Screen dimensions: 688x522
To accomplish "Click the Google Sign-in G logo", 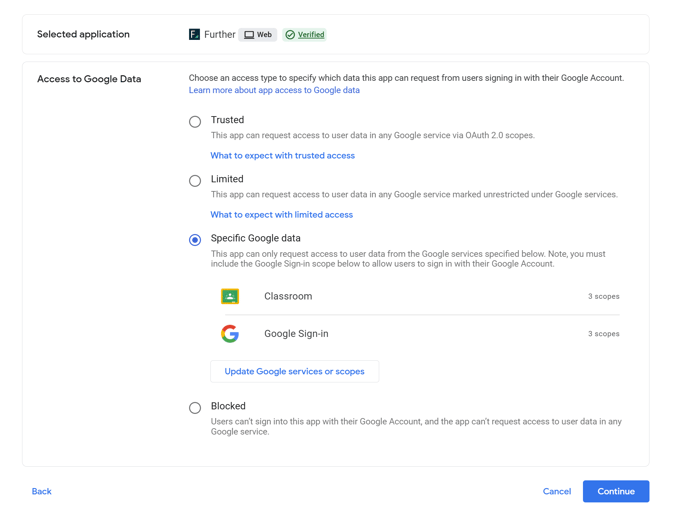I will [x=230, y=334].
